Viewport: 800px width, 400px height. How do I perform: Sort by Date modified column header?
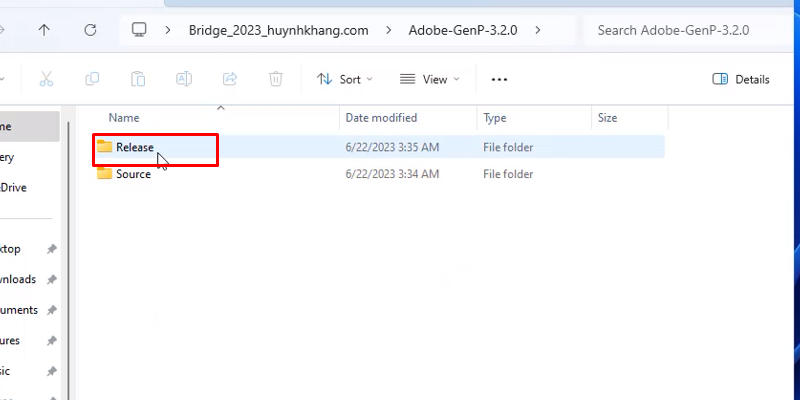tap(381, 118)
